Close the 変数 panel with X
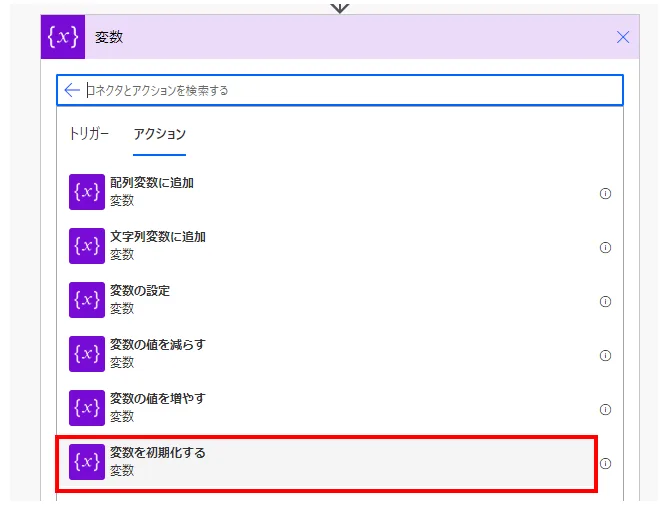The height and width of the screenshot is (511, 667). [623, 37]
